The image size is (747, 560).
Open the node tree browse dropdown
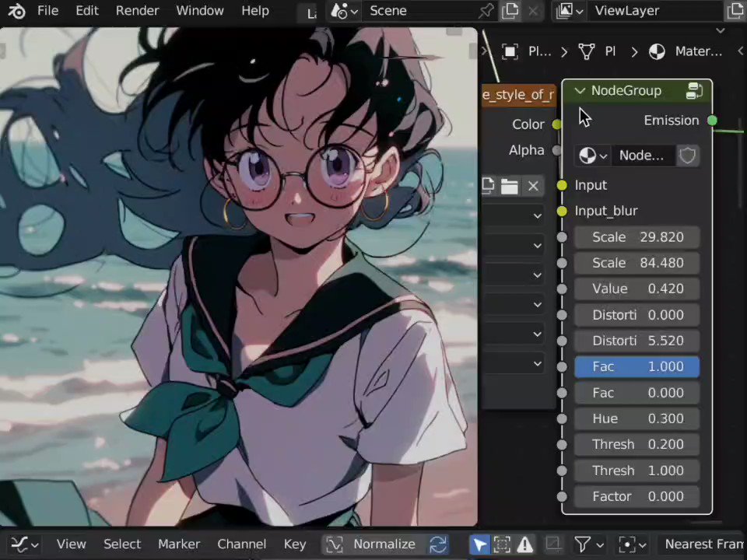pyautogui.click(x=592, y=156)
